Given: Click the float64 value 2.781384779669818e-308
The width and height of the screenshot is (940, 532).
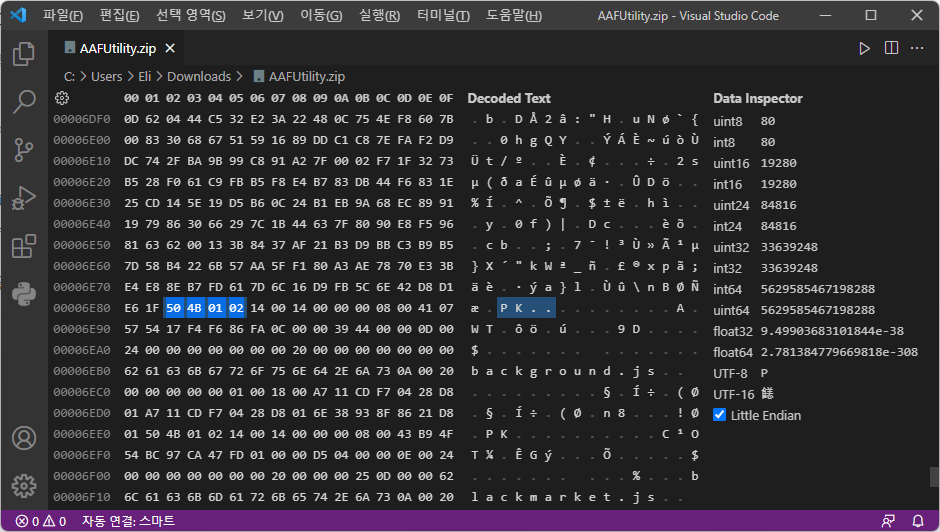Looking at the screenshot, I should click(839, 352).
